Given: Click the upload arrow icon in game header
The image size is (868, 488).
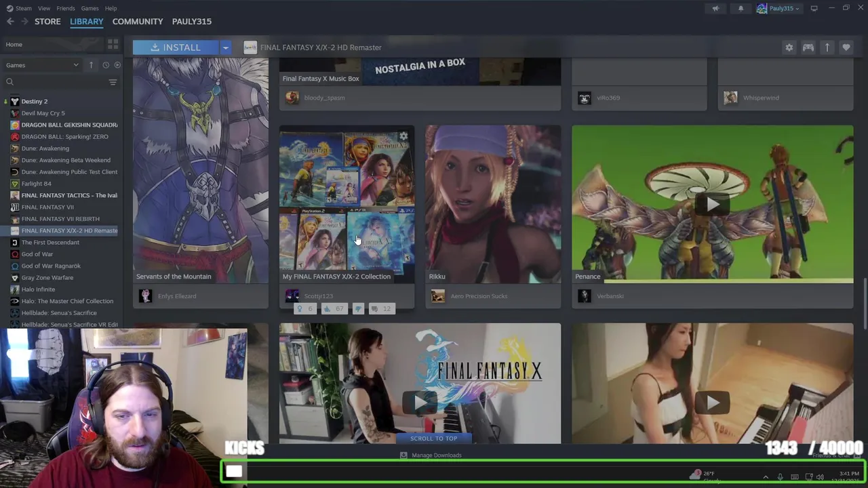Looking at the screenshot, I should click(827, 47).
